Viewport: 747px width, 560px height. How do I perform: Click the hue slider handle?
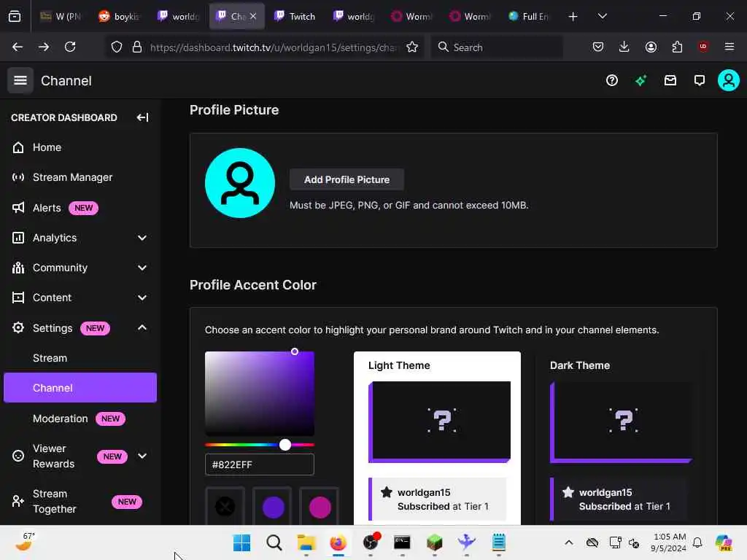(285, 445)
